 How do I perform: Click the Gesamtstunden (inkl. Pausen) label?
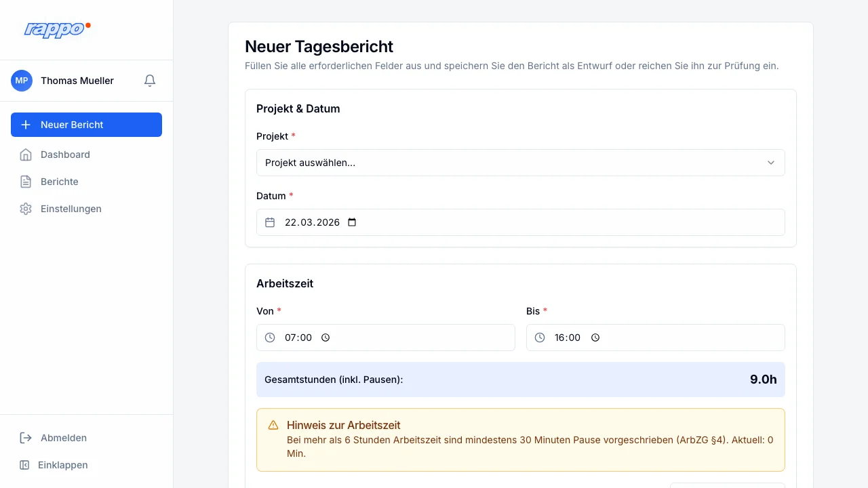334,380
